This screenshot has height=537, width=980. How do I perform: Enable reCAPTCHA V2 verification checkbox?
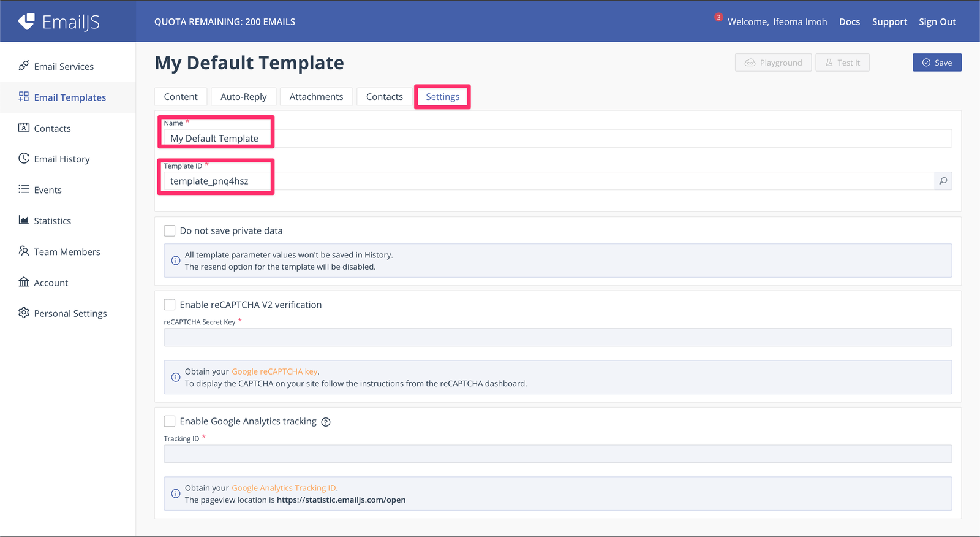(x=170, y=304)
